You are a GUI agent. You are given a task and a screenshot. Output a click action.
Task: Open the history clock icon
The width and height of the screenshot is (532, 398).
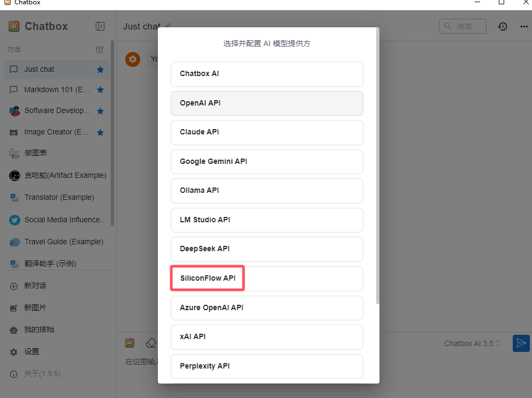click(x=503, y=26)
